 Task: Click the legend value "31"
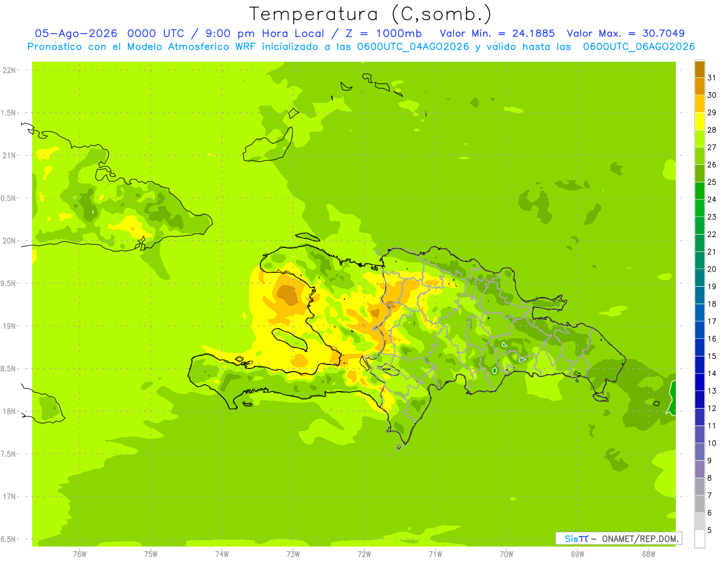712,78
